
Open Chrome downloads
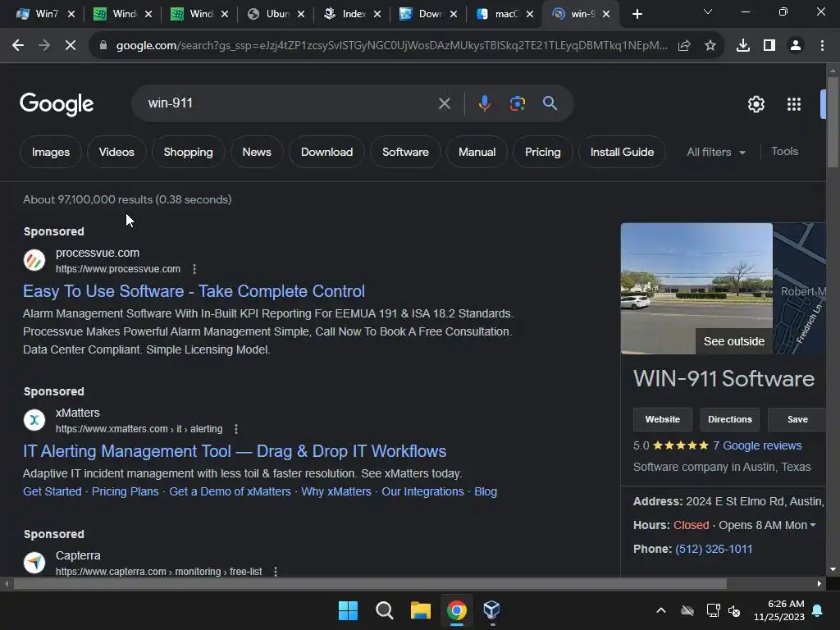[743, 46]
